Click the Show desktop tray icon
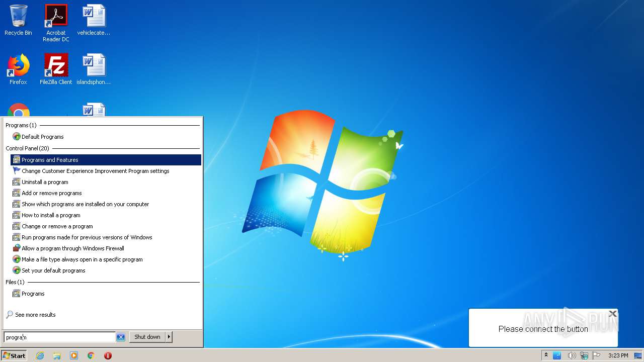The width and height of the screenshot is (644, 362). pos(638,355)
